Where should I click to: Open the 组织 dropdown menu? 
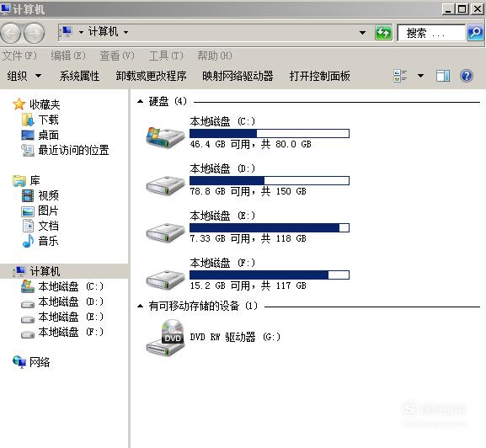pyautogui.click(x=24, y=76)
